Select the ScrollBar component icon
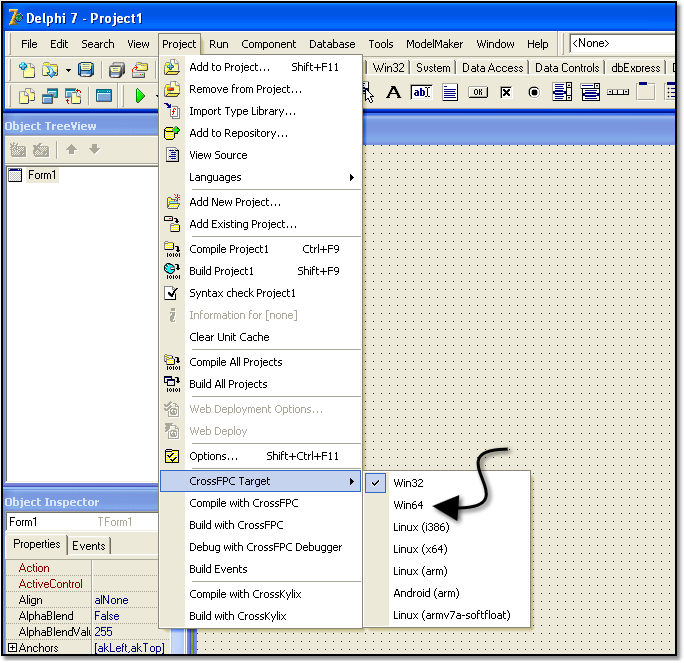This screenshot has height=663, width=684. (618, 92)
